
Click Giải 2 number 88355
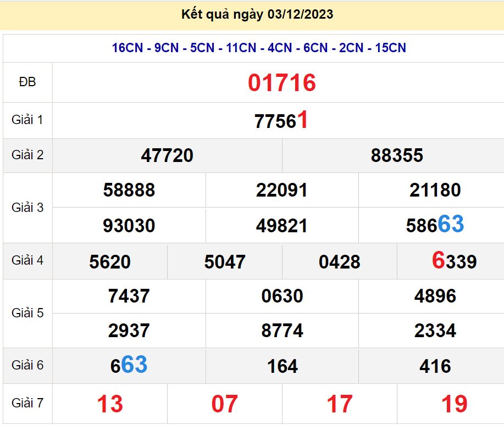[x=397, y=155]
